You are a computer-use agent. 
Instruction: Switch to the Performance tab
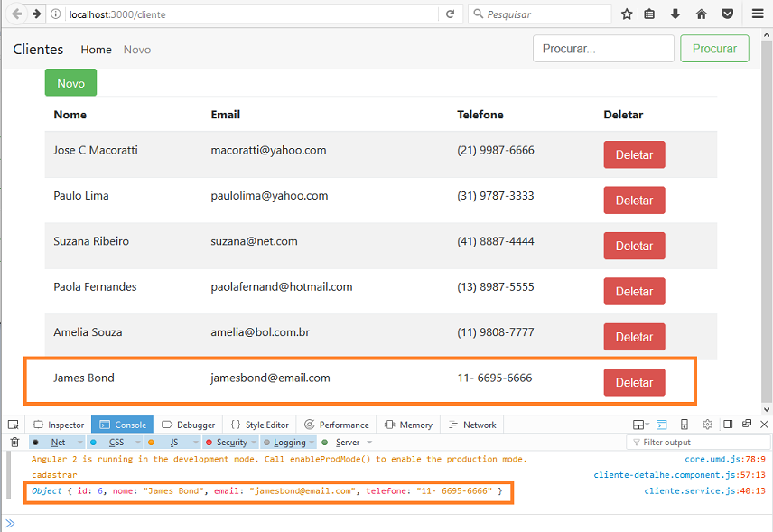click(x=336, y=425)
